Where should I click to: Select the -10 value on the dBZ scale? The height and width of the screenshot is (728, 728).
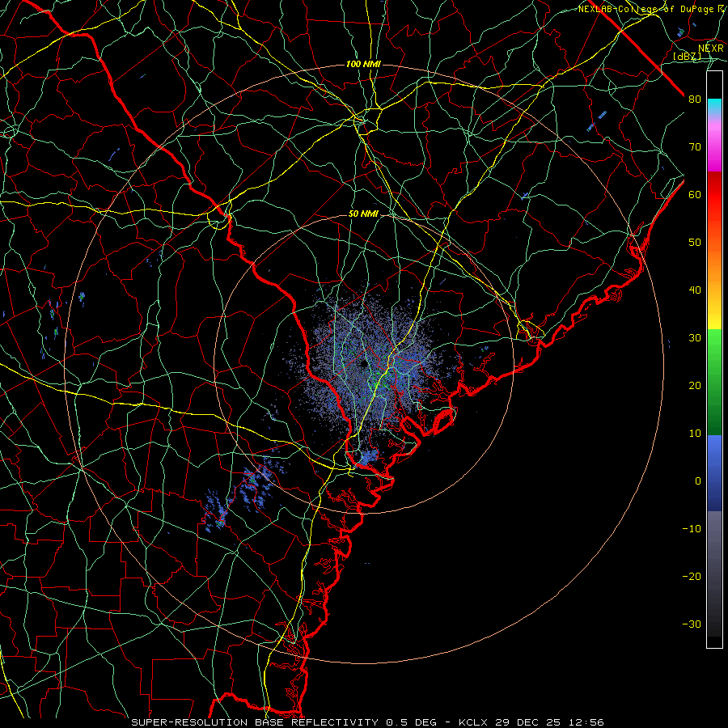tap(692, 529)
